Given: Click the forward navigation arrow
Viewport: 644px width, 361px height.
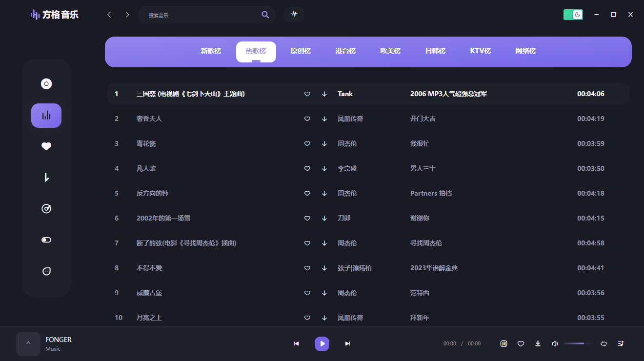Looking at the screenshot, I should pos(127,15).
